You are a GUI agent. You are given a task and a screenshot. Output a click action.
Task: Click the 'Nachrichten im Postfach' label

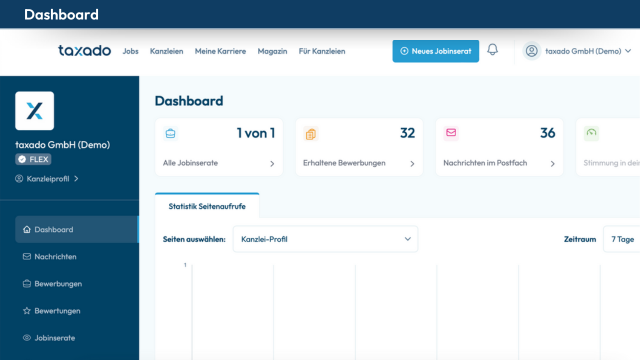coord(485,163)
